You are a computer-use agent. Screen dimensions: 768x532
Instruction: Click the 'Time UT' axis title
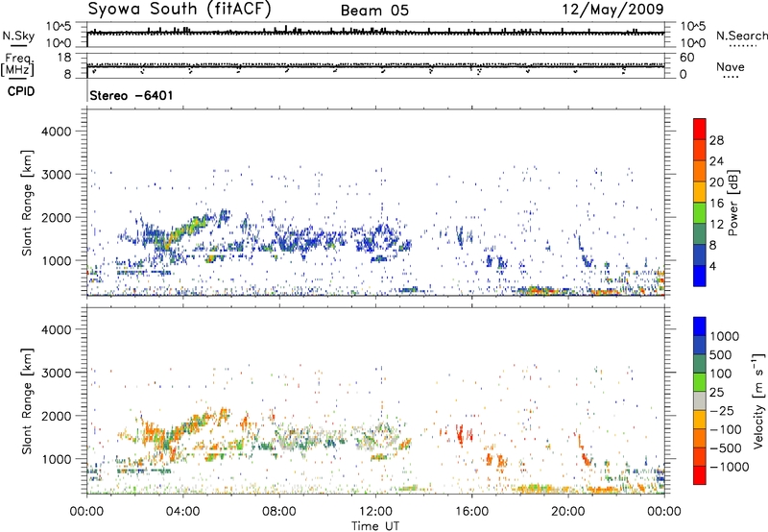[375, 526]
